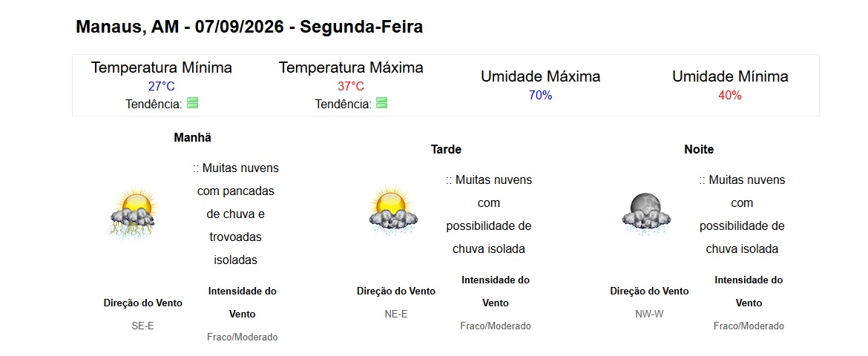Viewport: 868px width, 356px height.
Task: Select the Manaus, AM date heading
Action: tap(249, 27)
